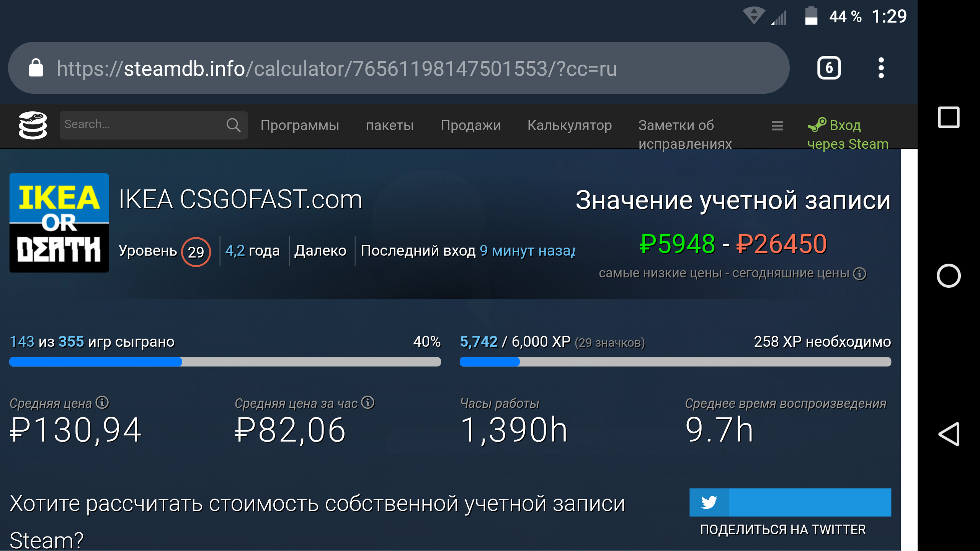Click the 258 XP необходимо text

822,342
